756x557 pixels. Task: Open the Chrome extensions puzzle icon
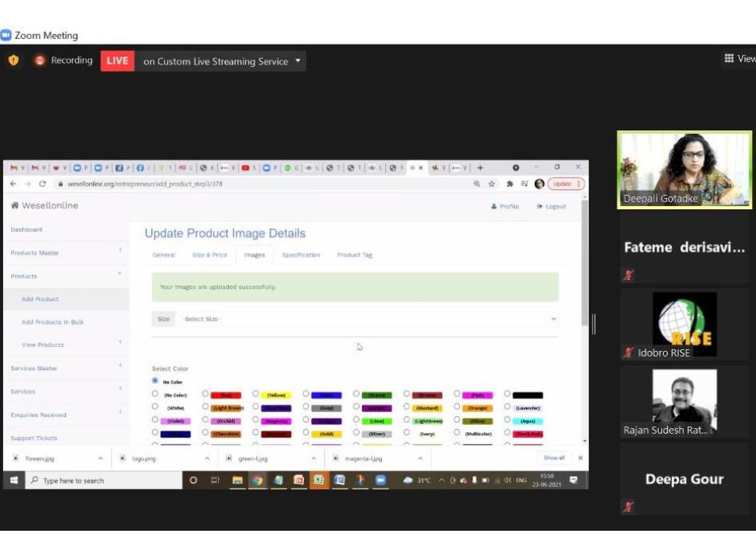pos(509,184)
